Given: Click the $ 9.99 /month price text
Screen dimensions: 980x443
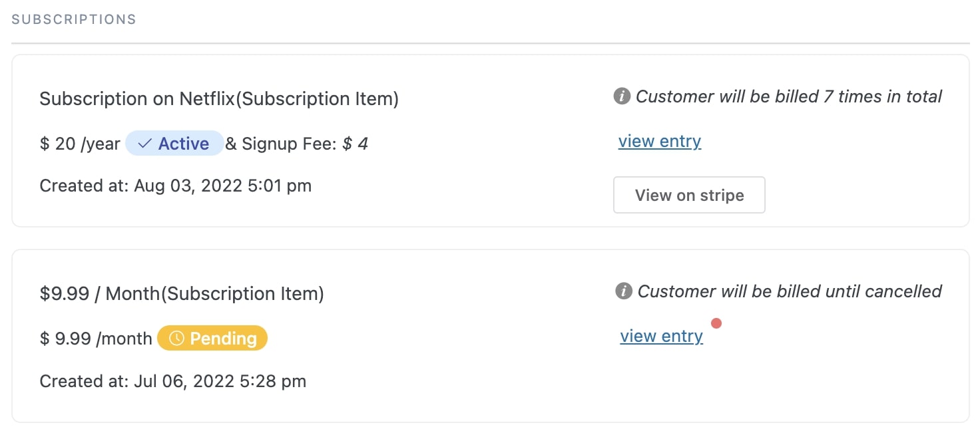Looking at the screenshot, I should [x=96, y=339].
